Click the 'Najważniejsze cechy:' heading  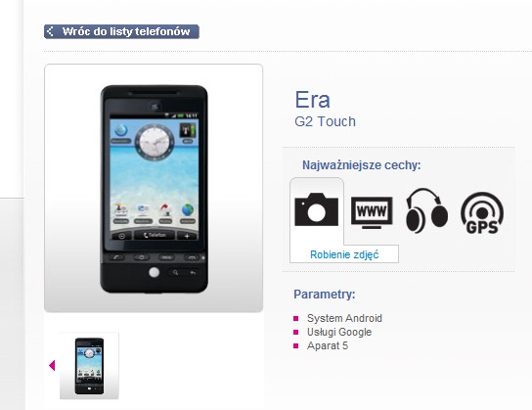tap(361, 165)
